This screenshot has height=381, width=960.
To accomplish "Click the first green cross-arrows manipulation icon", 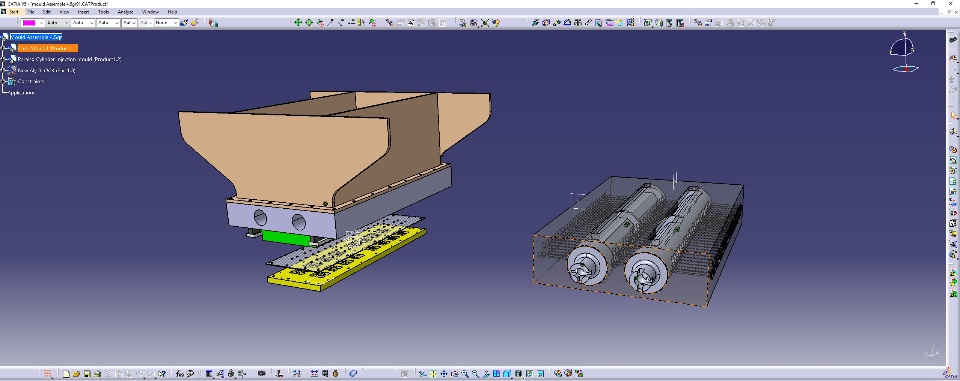I will [298, 23].
